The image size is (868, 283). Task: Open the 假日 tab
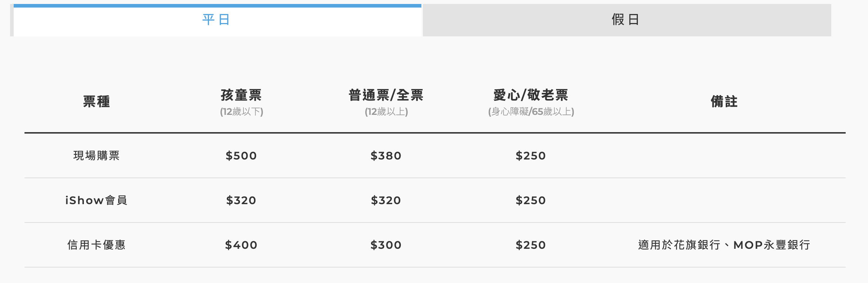(x=626, y=20)
